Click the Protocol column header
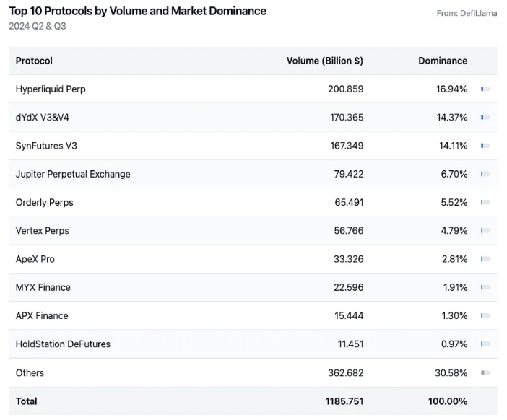The height and width of the screenshot is (420, 507). coord(34,61)
